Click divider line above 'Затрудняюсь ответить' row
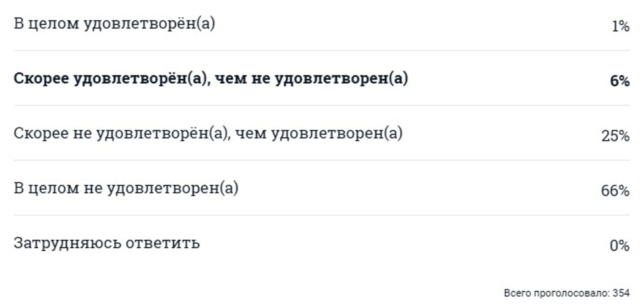 322,215
